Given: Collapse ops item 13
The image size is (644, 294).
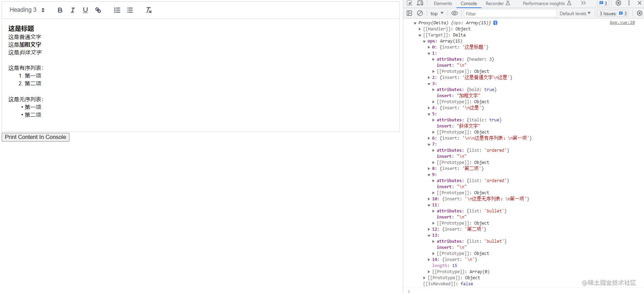Looking at the screenshot, I should 429,235.
